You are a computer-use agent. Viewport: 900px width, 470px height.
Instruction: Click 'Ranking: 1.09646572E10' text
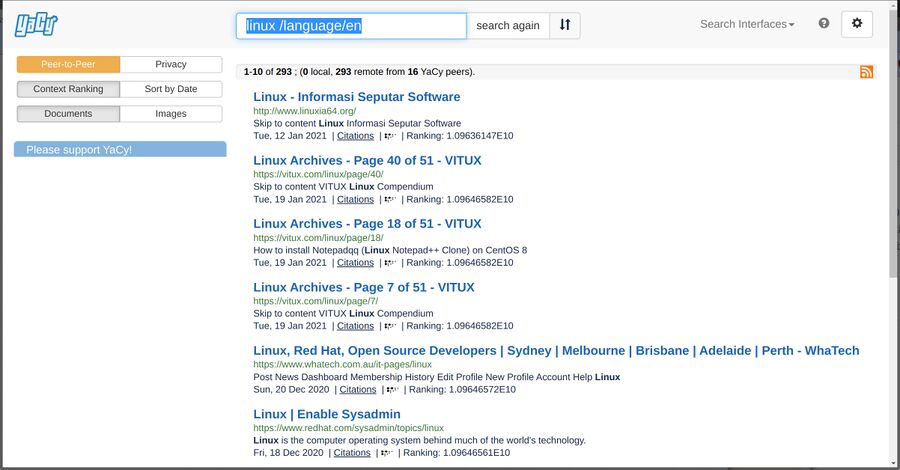point(462,390)
